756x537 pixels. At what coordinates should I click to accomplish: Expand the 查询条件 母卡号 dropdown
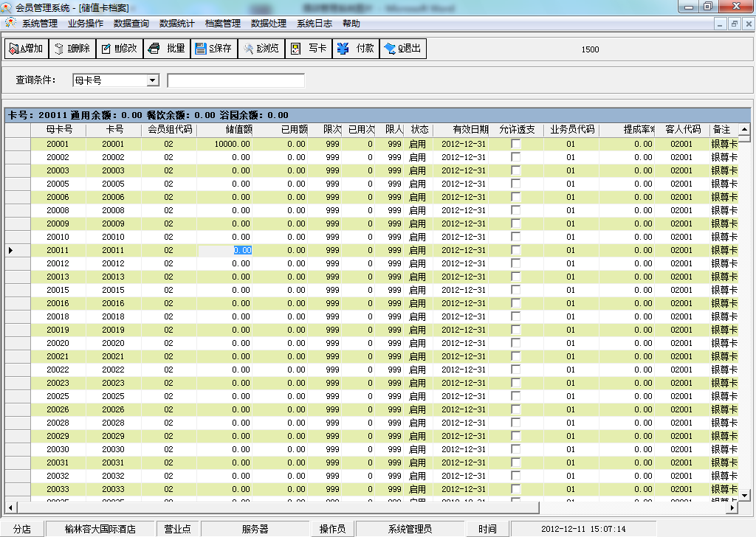click(153, 80)
